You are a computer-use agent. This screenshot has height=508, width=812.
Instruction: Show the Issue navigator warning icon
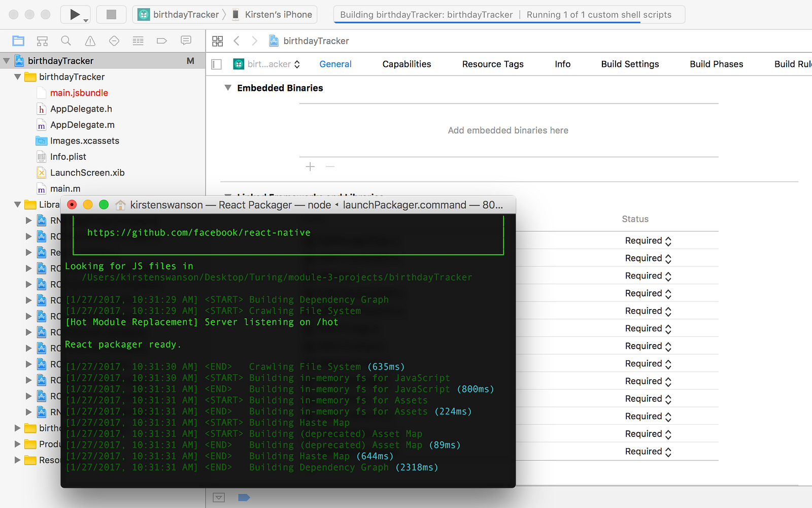pos(90,41)
